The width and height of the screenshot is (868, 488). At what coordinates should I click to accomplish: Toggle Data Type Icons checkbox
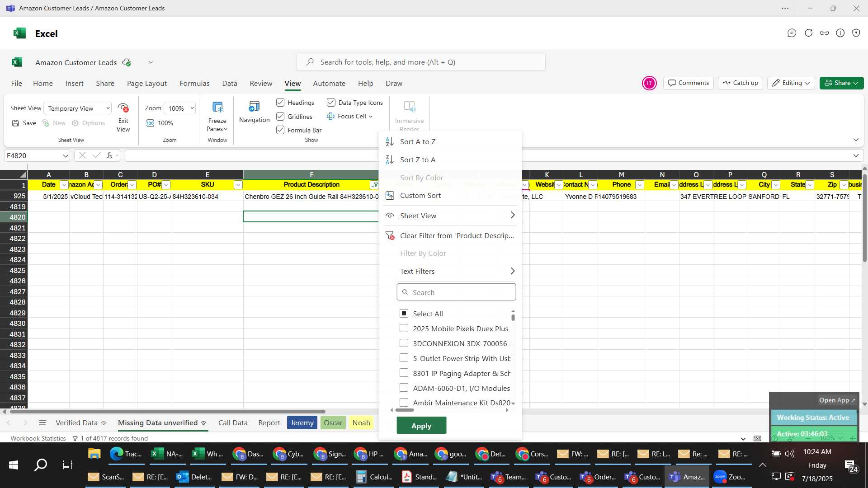(x=331, y=103)
